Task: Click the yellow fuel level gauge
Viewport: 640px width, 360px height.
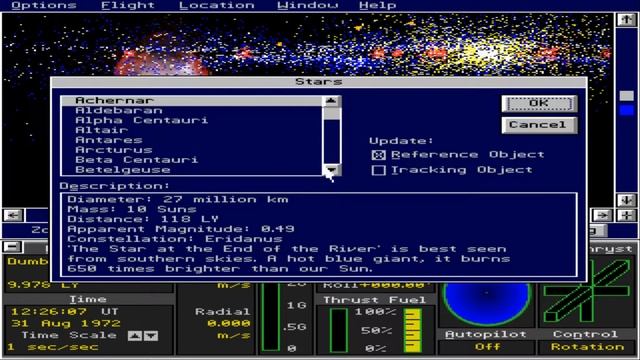Action: (x=413, y=331)
